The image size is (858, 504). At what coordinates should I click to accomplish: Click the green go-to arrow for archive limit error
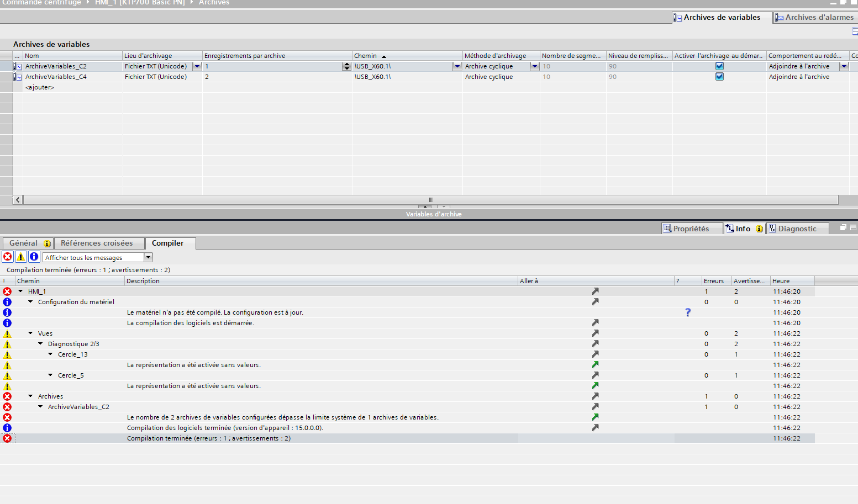595,417
